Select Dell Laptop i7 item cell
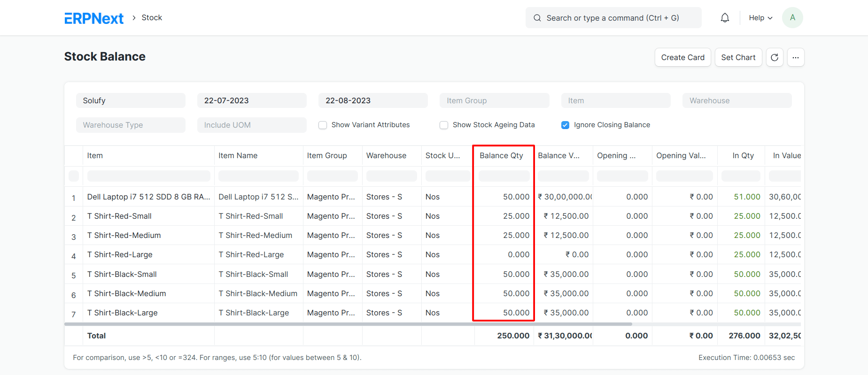This screenshot has width=868, height=375. click(148, 197)
